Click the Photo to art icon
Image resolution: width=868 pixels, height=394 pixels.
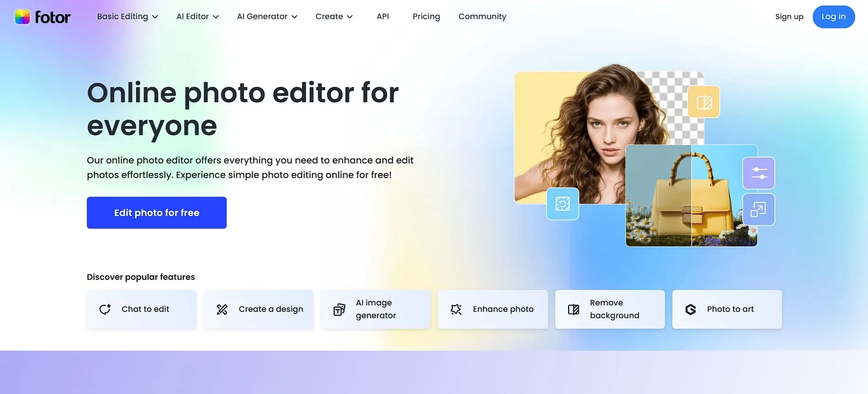[x=690, y=309]
